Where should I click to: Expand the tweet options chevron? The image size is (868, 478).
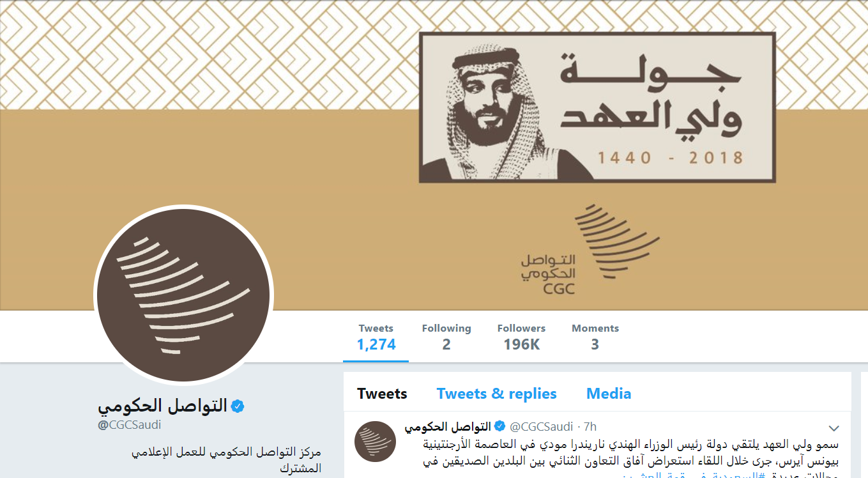click(x=834, y=428)
